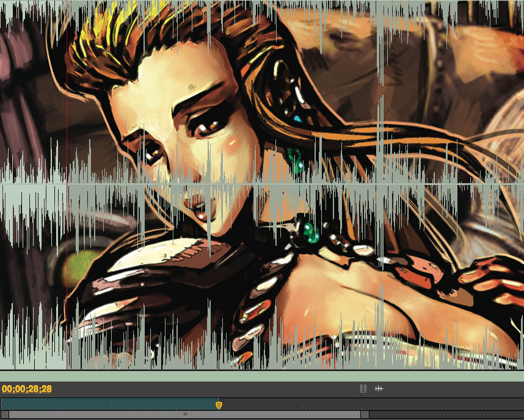Click the far left start of the time ruler

(2, 404)
